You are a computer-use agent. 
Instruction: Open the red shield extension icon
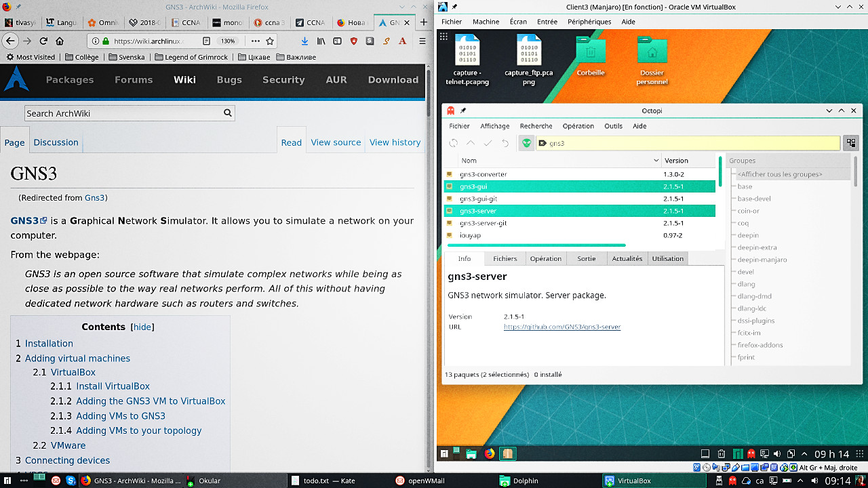(x=353, y=41)
